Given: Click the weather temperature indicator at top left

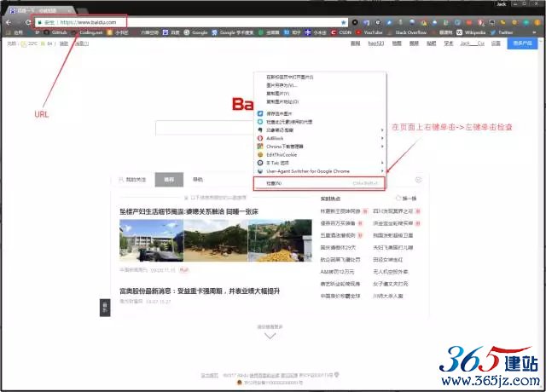Looking at the screenshot, I should coord(29,43).
